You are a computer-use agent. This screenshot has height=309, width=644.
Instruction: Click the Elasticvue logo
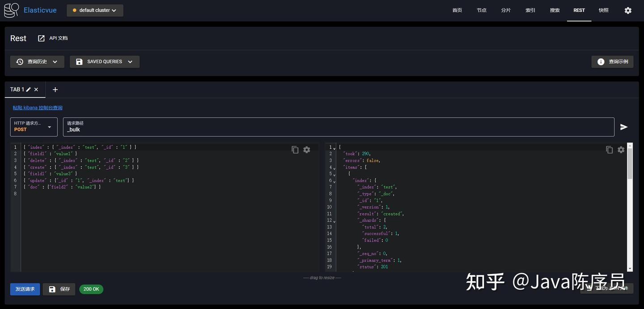point(11,10)
